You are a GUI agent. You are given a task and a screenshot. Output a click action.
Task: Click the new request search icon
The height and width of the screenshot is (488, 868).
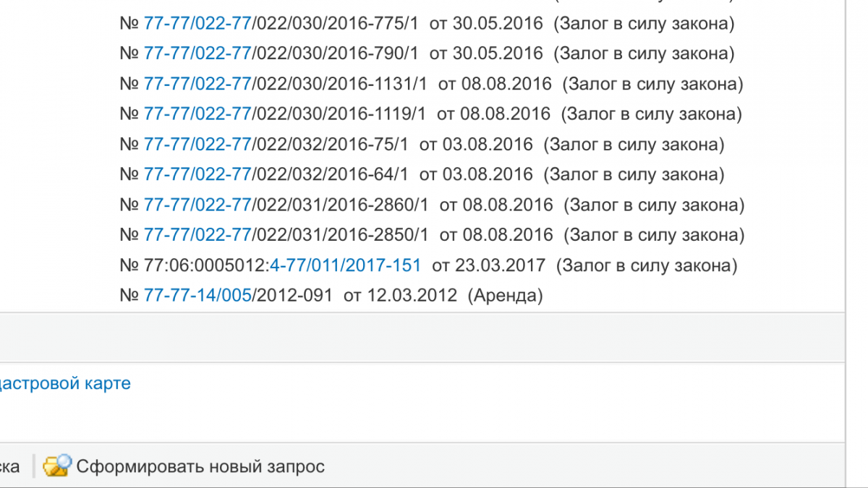[x=57, y=466]
